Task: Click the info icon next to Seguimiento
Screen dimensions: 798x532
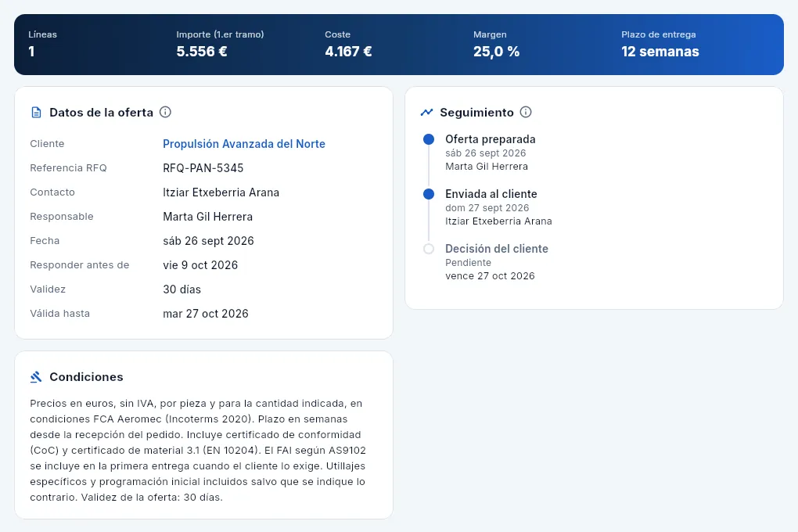Action: click(x=526, y=112)
